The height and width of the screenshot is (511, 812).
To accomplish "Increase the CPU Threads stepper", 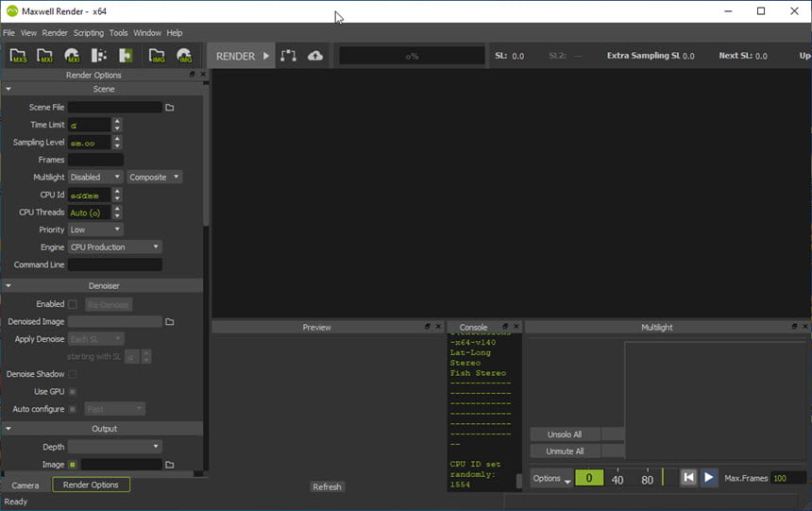I will click(118, 209).
